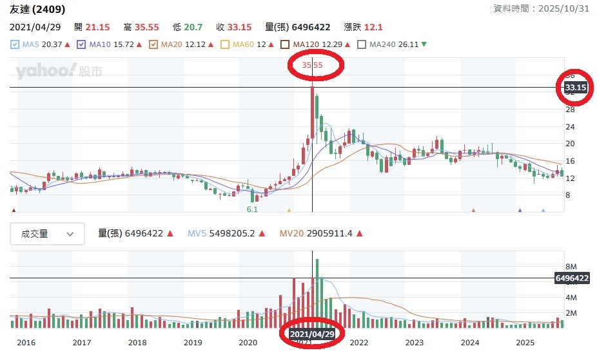
Task: Disable the MA20 moving average checkbox
Action: 153,44
